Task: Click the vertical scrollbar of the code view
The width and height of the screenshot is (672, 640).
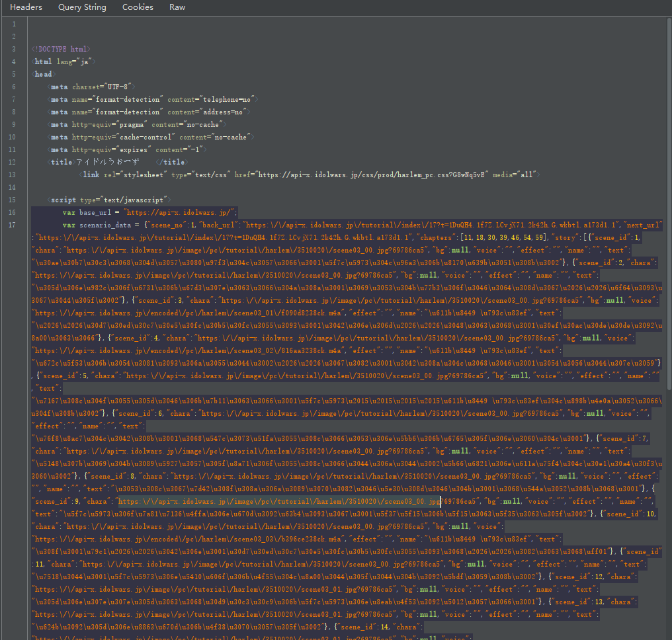Action: (668, 198)
